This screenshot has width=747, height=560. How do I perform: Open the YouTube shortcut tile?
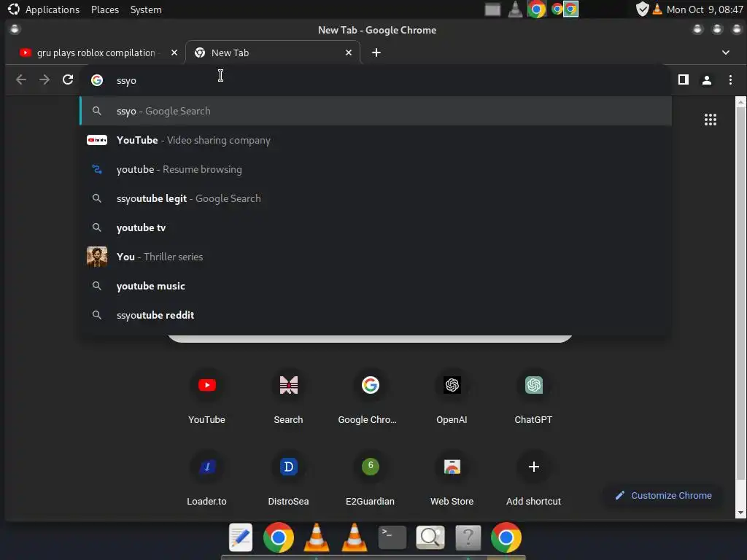[x=206, y=396]
